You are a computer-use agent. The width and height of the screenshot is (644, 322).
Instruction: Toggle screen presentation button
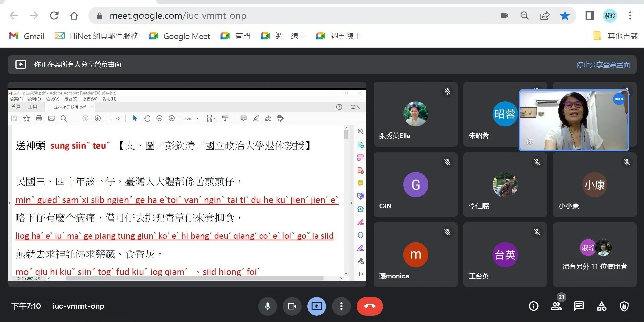[317, 306]
